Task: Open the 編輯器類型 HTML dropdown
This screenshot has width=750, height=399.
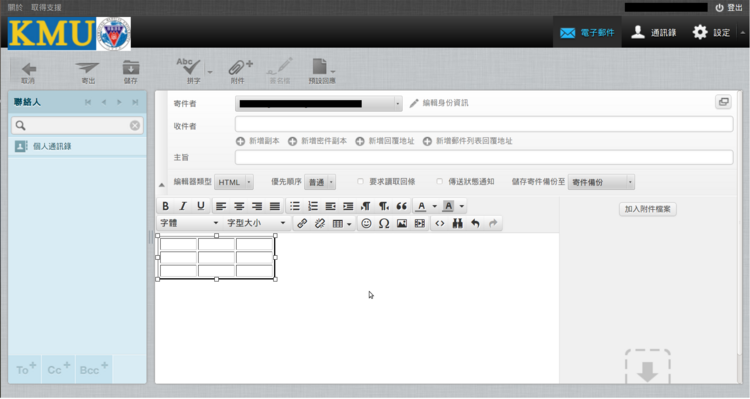Action: (234, 182)
